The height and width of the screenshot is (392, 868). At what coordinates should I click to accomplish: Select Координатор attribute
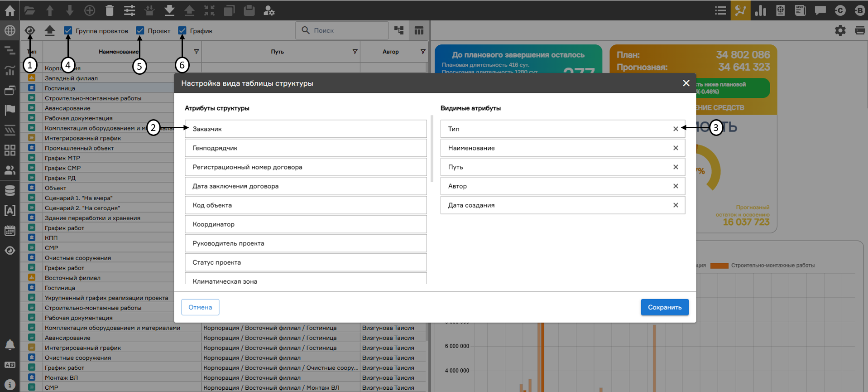click(x=306, y=224)
